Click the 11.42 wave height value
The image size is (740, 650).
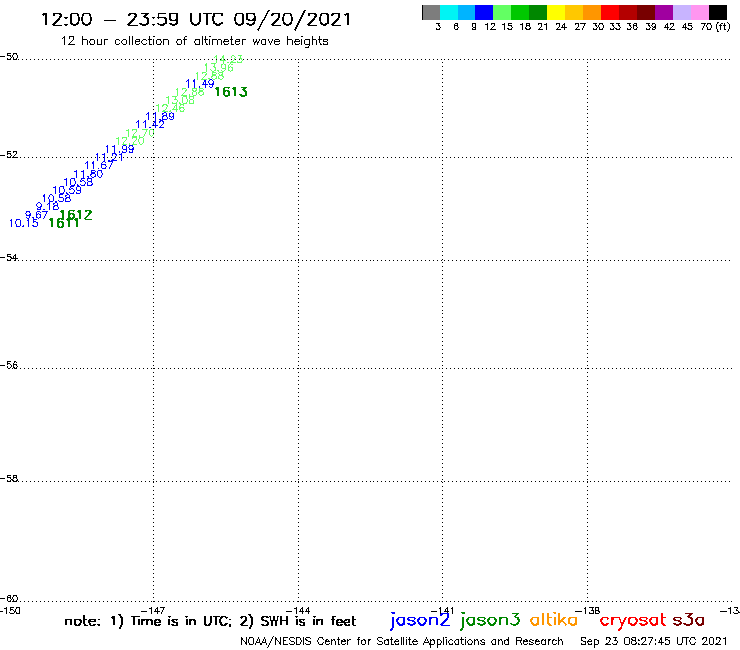point(150,124)
